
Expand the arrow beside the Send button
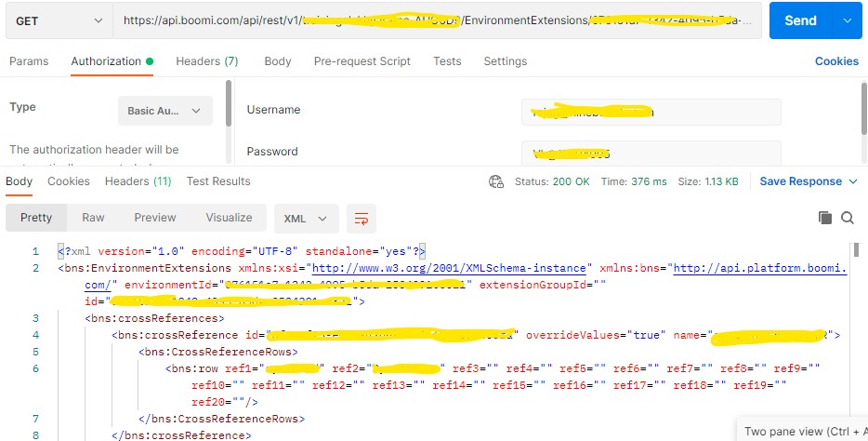(847, 20)
